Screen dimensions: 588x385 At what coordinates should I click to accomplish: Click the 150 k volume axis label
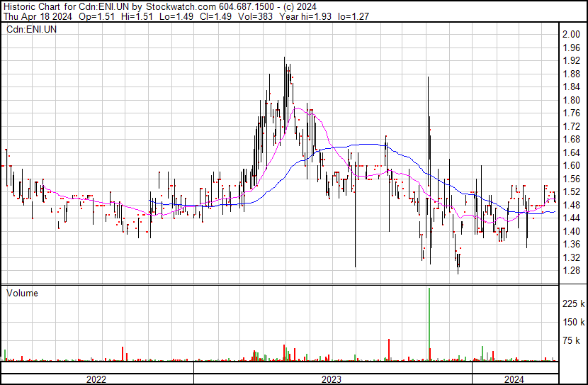coord(572,323)
